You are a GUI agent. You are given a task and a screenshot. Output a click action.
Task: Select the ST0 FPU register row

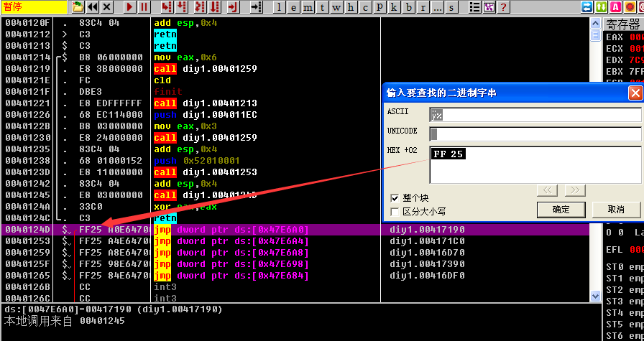pyautogui.click(x=624, y=267)
